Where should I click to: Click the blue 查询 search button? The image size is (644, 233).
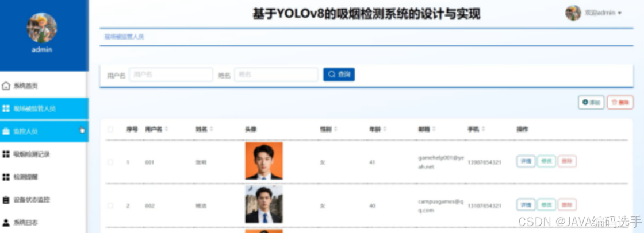click(x=339, y=74)
